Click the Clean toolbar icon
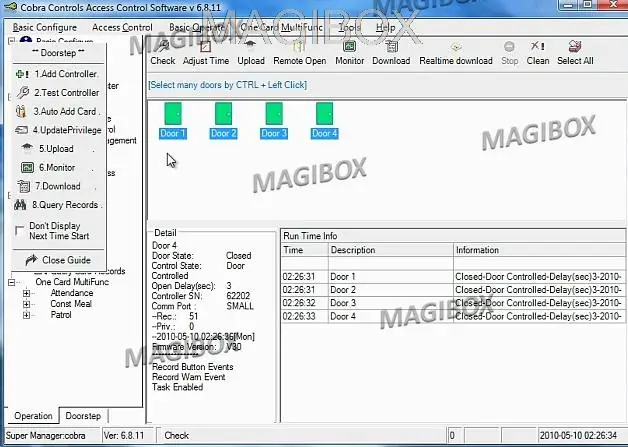 point(537,47)
